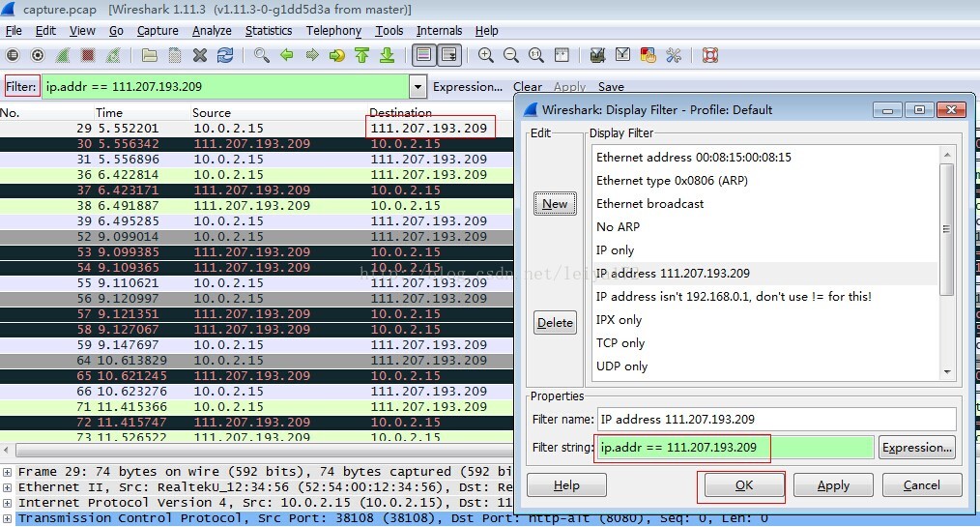Select packet number 29 row
Screen dimensions: 980x527
point(256,129)
